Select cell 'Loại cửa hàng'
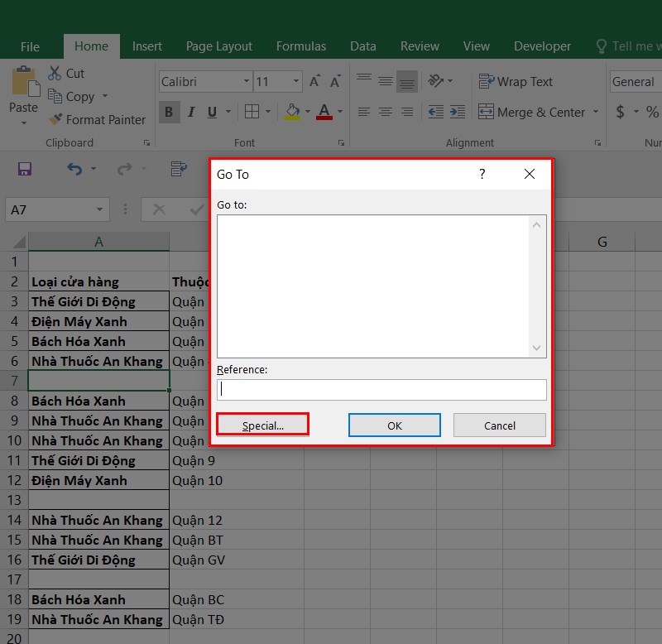 [98, 281]
